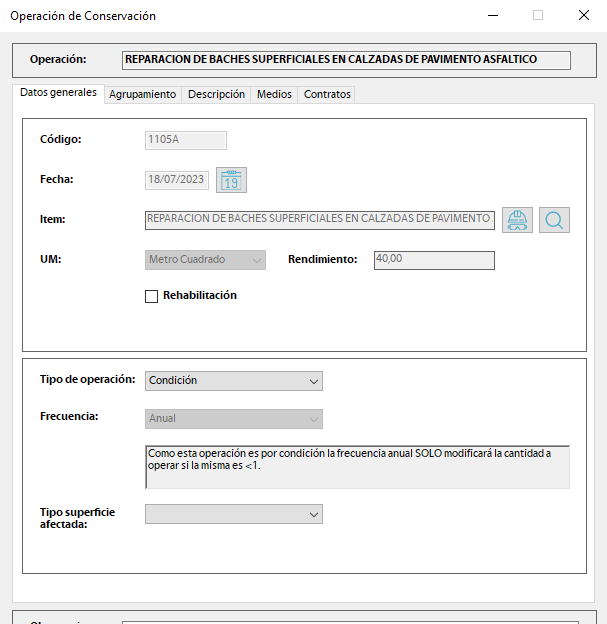Click the Operación name field at top
This screenshot has height=624, width=607.
pyautogui.click(x=345, y=60)
